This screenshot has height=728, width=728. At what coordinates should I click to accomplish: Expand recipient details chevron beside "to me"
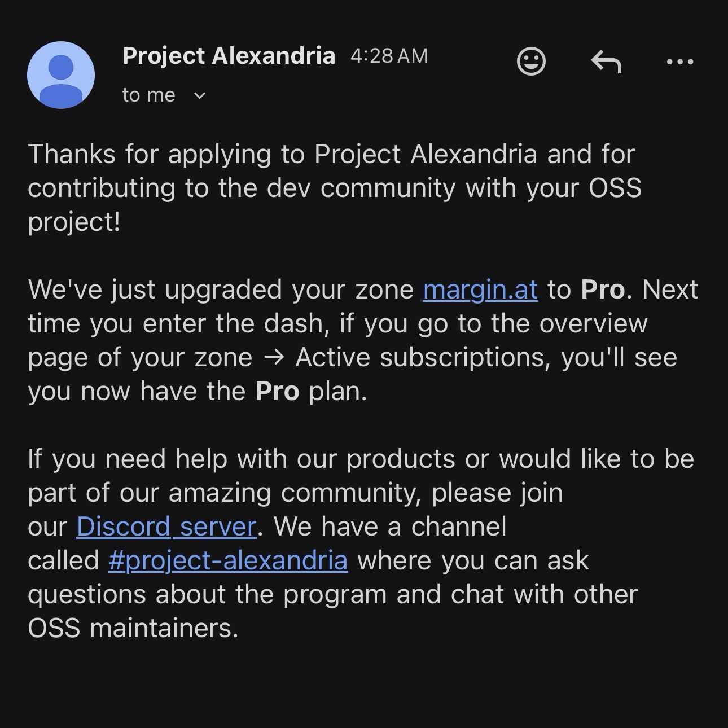click(x=200, y=96)
